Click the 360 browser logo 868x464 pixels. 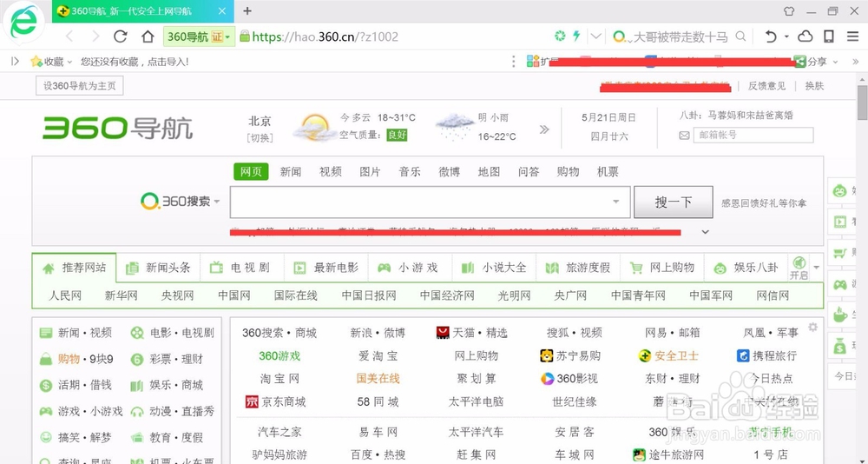[23, 23]
